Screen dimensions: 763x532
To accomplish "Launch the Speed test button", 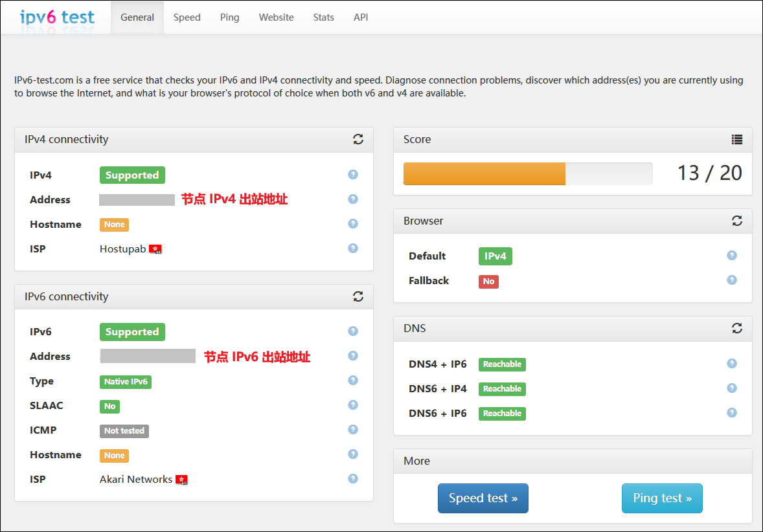I will (483, 498).
